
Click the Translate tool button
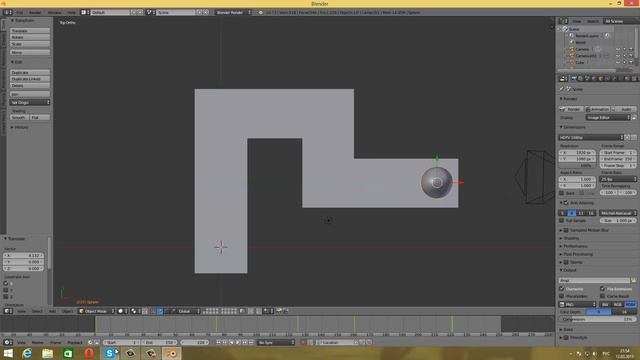click(x=30, y=31)
